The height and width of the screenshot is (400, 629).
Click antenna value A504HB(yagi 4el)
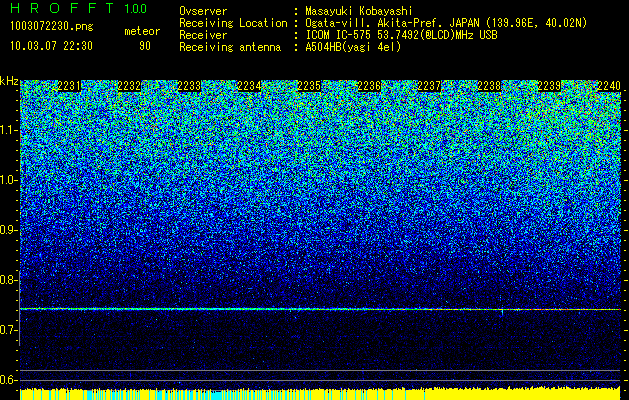(353, 47)
